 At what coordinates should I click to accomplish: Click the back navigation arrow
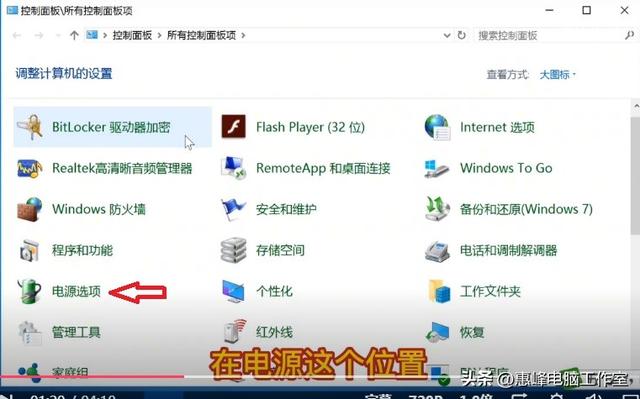pos(17,35)
